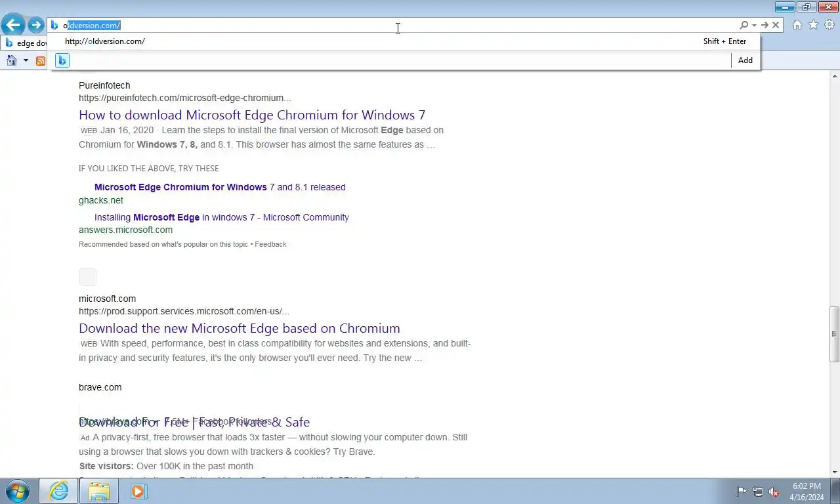Click Add in the address suggestion dropdown
The width and height of the screenshot is (840, 504).
pos(745,60)
